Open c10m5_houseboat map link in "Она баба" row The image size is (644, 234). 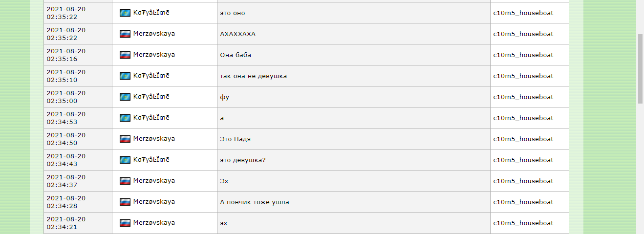523,55
